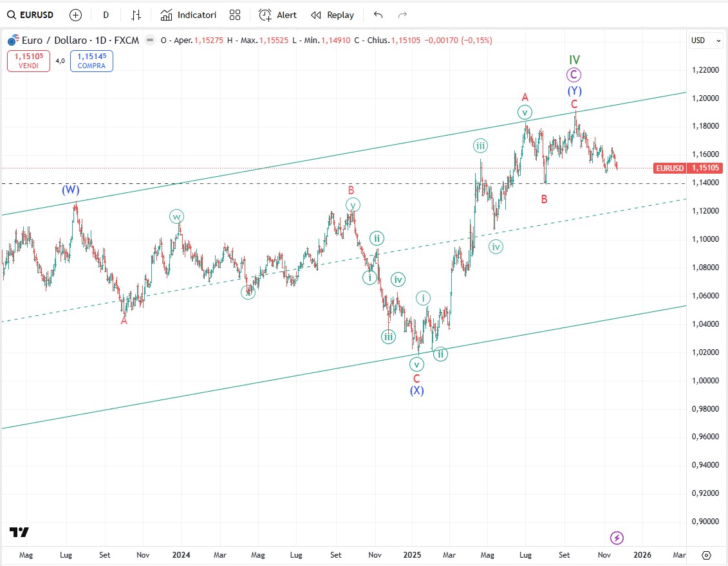Screen dimensions: 728x566
Task: Change the D timeframe interval
Action: 106,15
